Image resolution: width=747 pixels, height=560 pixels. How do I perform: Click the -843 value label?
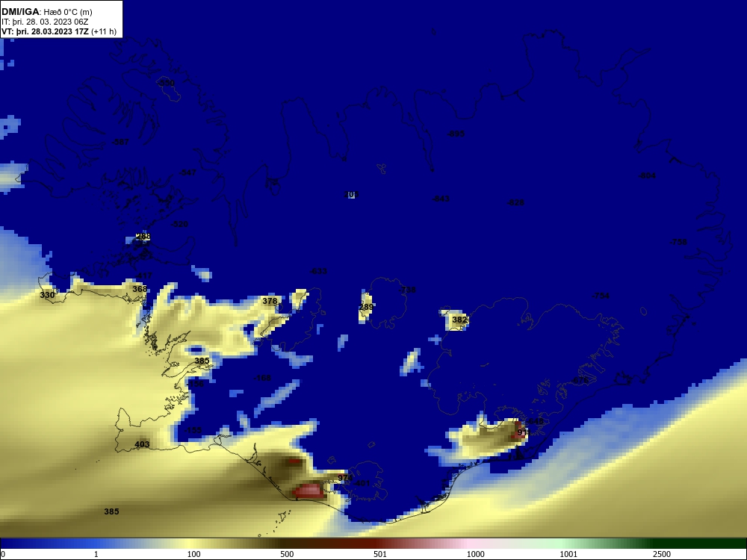tap(441, 199)
